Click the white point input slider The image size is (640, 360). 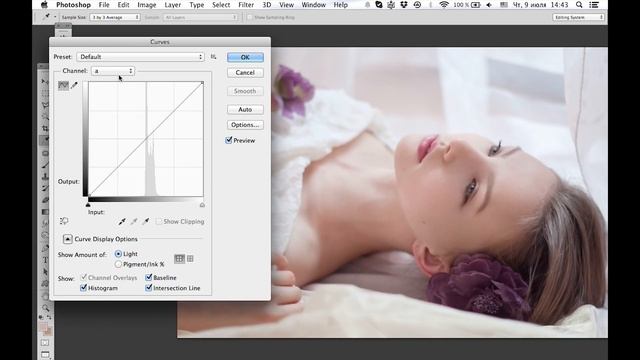(x=202, y=205)
